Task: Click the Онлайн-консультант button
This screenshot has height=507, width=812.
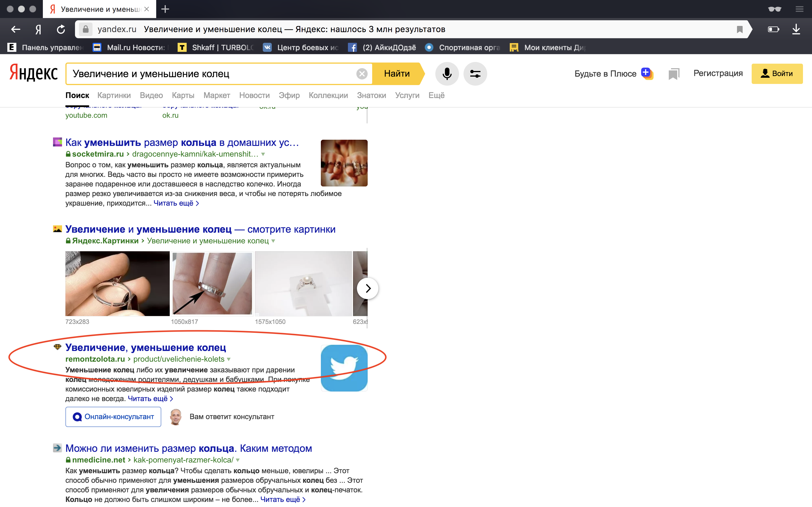Action: point(113,417)
